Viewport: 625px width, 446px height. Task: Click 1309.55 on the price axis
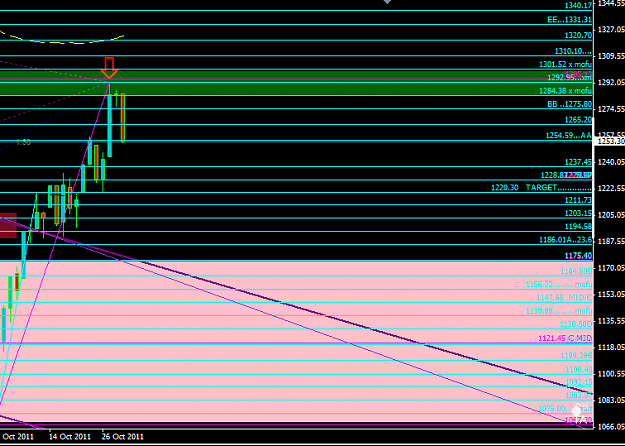(x=611, y=55)
